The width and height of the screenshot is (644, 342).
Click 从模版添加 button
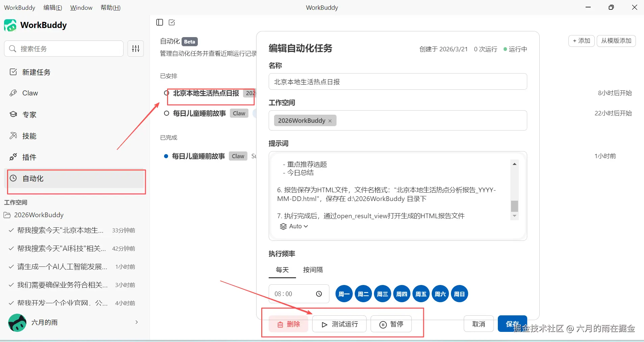[616, 41]
